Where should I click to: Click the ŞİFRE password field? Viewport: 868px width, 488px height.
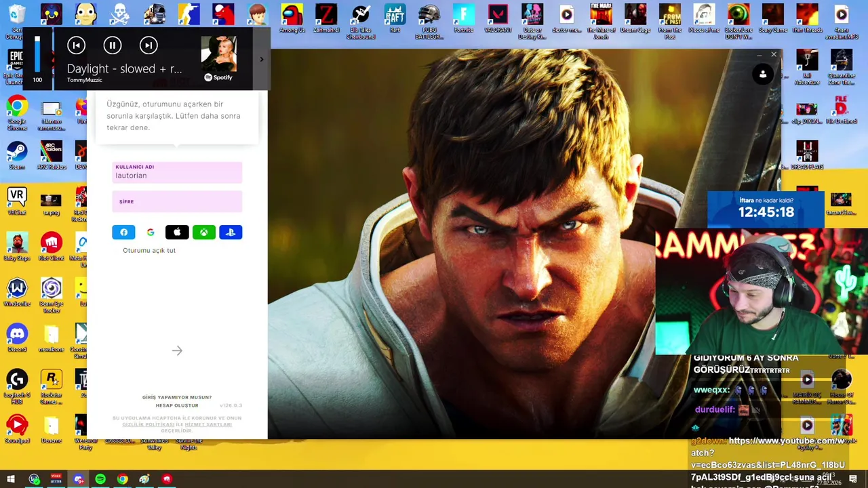tap(177, 201)
